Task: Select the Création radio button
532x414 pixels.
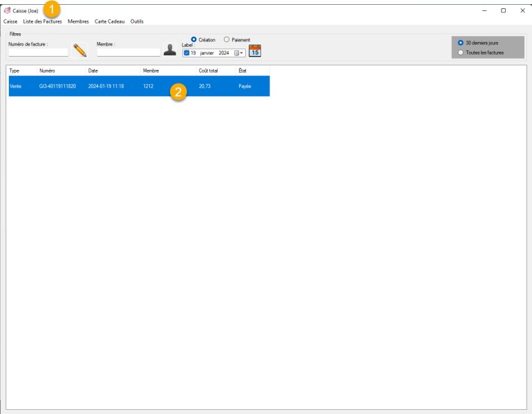Action: 193,39
